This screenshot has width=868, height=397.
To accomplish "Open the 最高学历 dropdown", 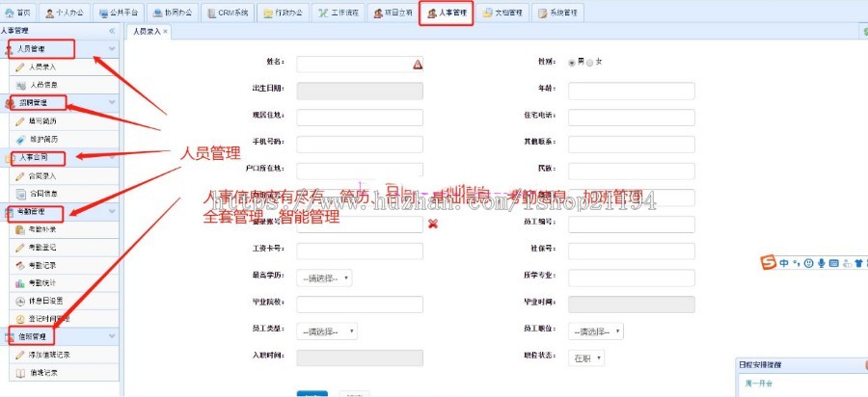I will (x=324, y=278).
